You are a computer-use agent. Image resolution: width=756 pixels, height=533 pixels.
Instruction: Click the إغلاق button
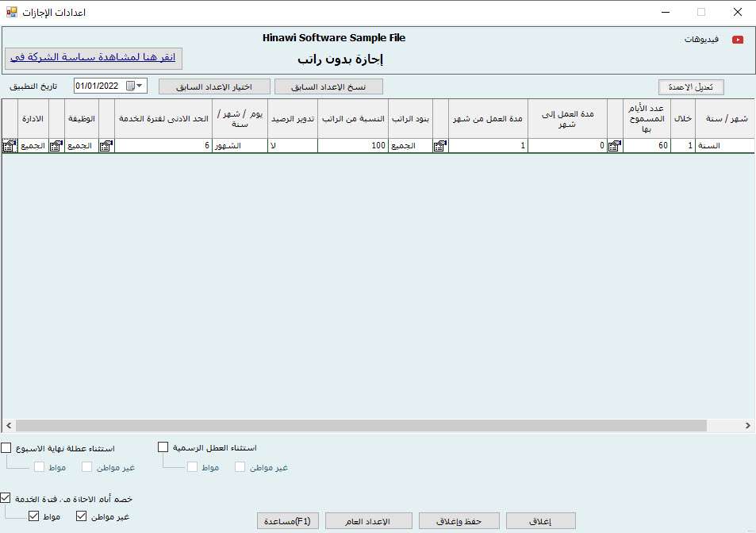[x=540, y=521]
